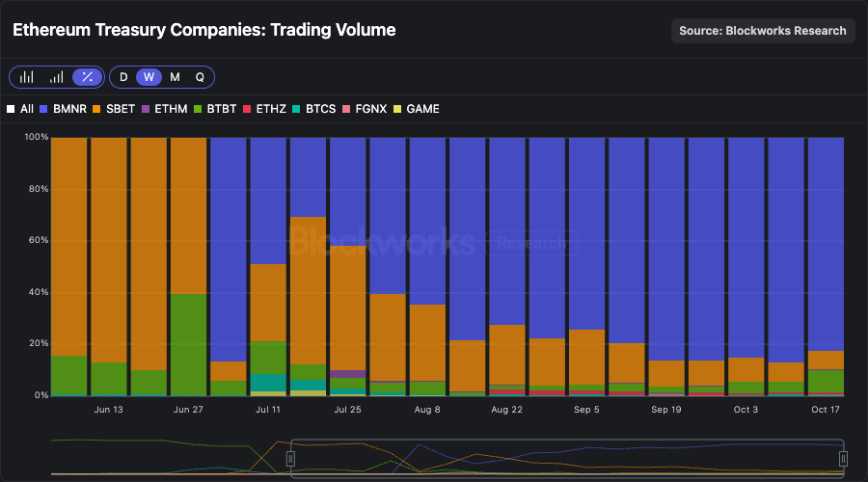Viewport: 868px width, 482px height.
Task: Toggle ETHM legend entry
Action: pos(166,109)
